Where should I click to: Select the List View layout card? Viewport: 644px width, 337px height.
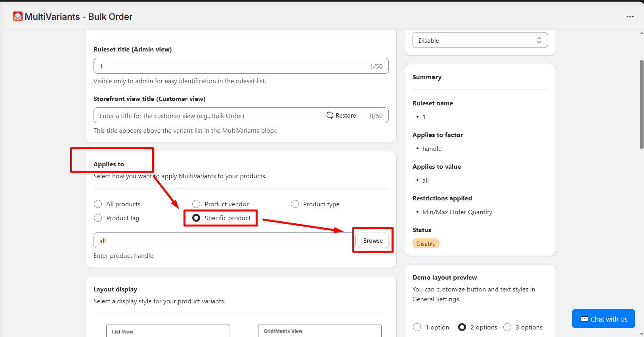(168, 330)
